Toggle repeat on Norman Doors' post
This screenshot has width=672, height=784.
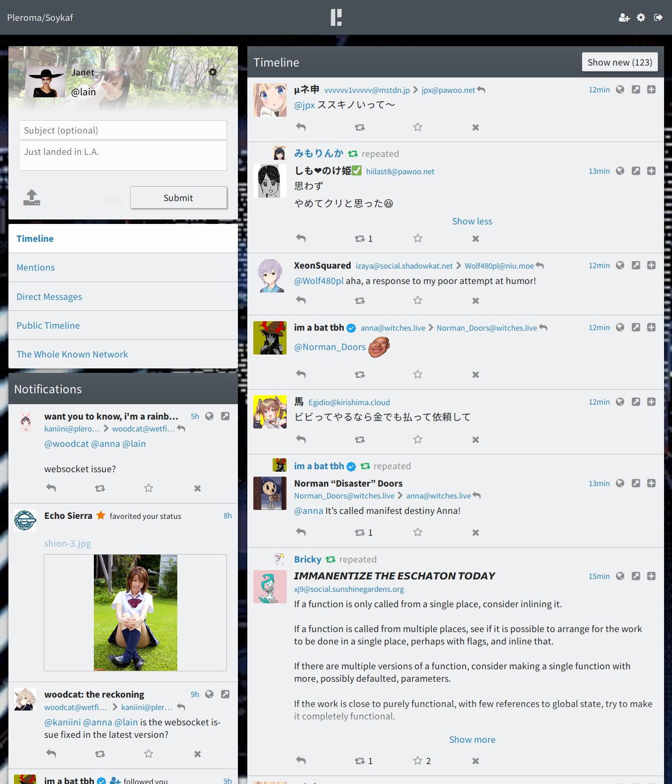[x=360, y=532]
